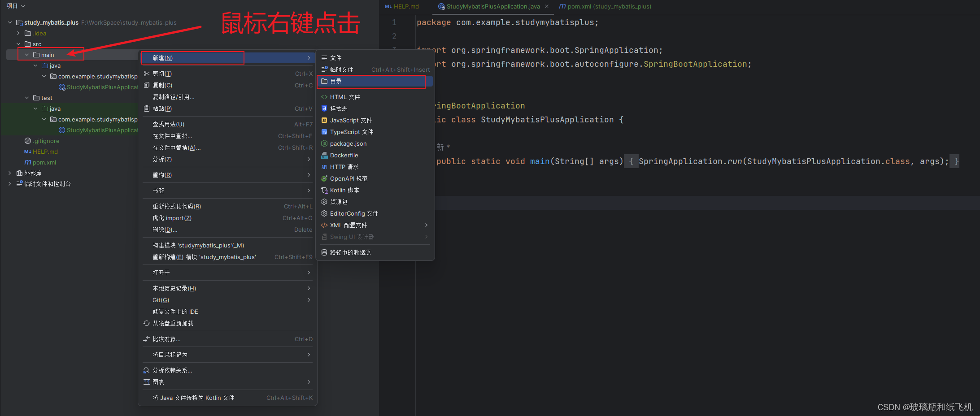Click the diagram icon beside 图表

click(x=146, y=382)
